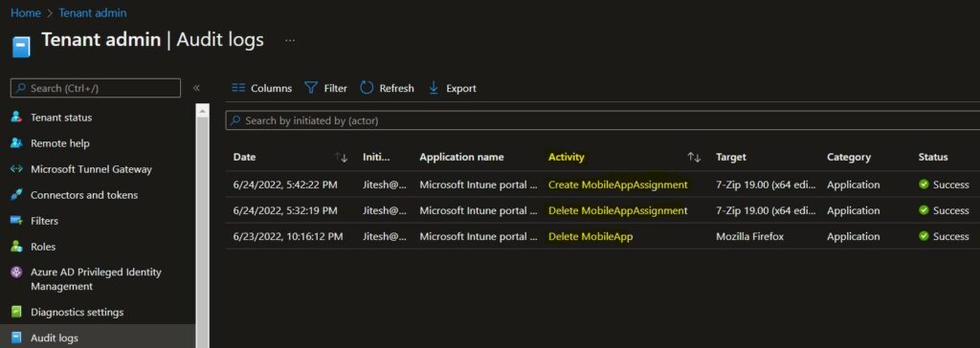Click the Date column header

pos(244,157)
